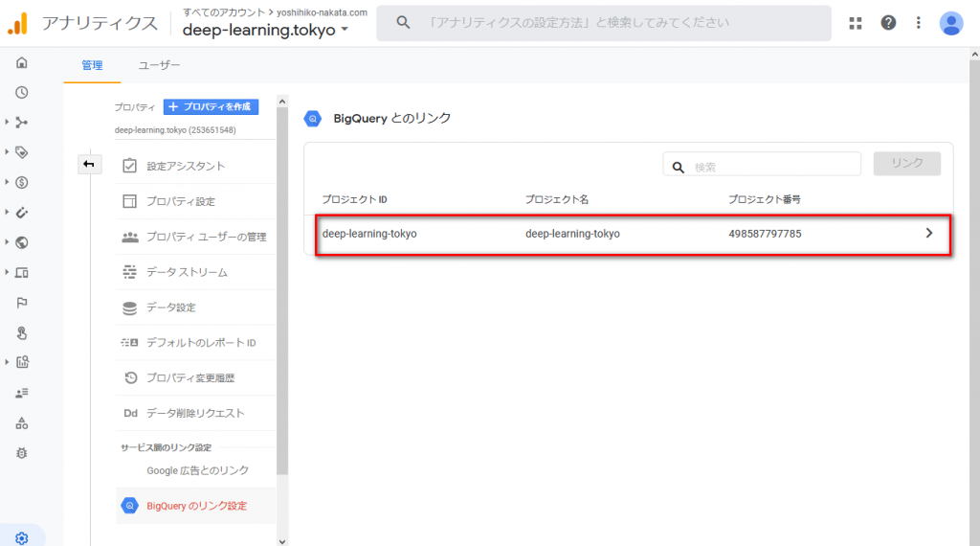980x546 pixels.
Task: Open the more options vertical dots menu
Action: (918, 23)
